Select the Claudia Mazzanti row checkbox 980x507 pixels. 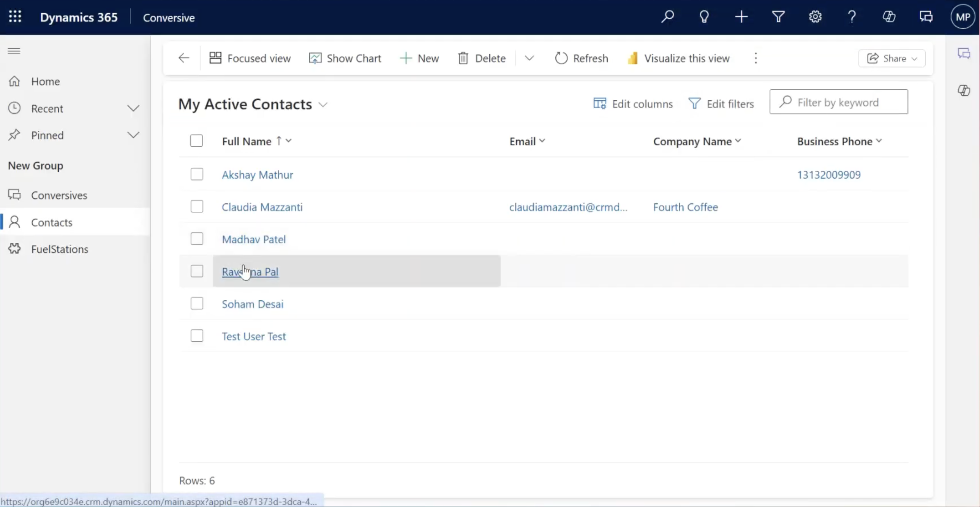pos(197,207)
